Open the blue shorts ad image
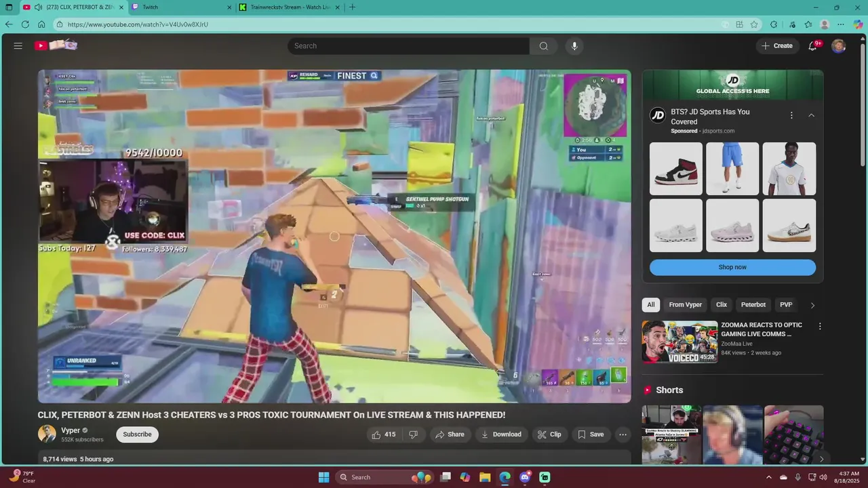Viewport: 868px width, 488px height. click(x=732, y=169)
